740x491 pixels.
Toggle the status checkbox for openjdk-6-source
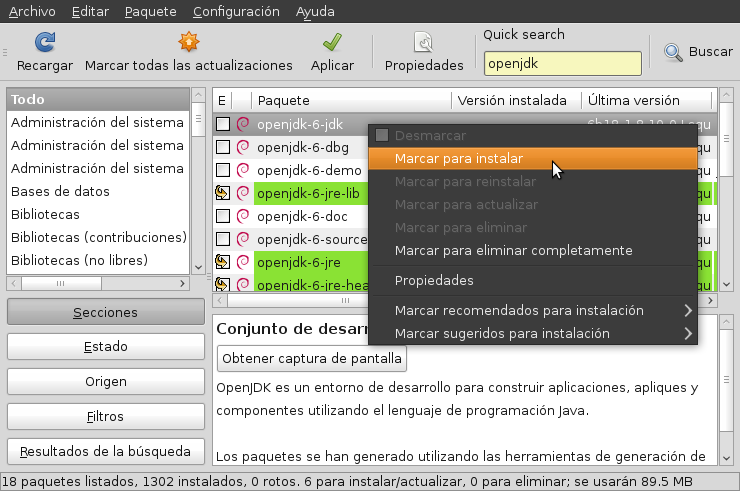223,239
